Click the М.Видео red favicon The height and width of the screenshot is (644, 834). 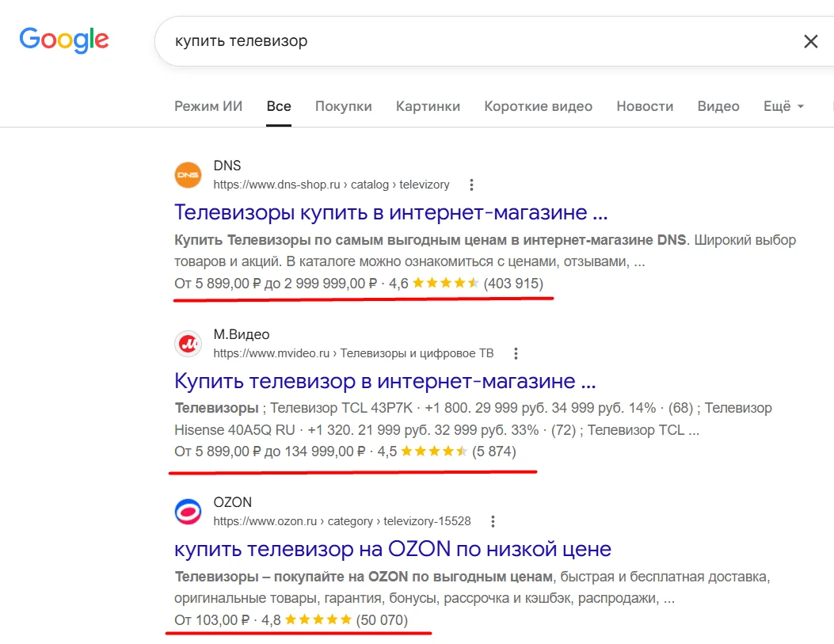pos(189,344)
